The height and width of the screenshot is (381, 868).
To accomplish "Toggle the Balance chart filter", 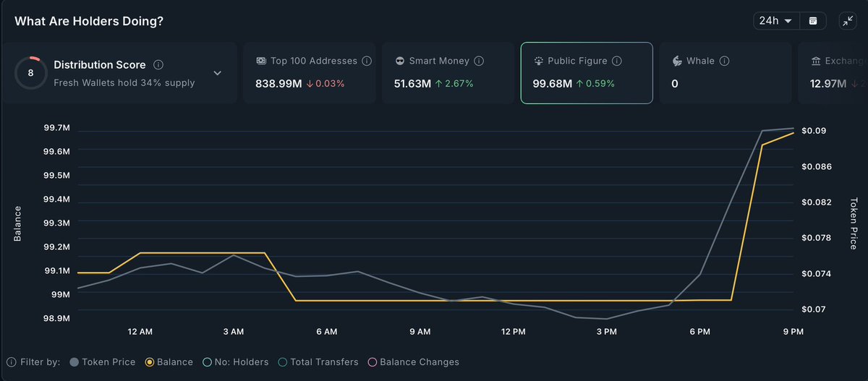I will pos(169,361).
